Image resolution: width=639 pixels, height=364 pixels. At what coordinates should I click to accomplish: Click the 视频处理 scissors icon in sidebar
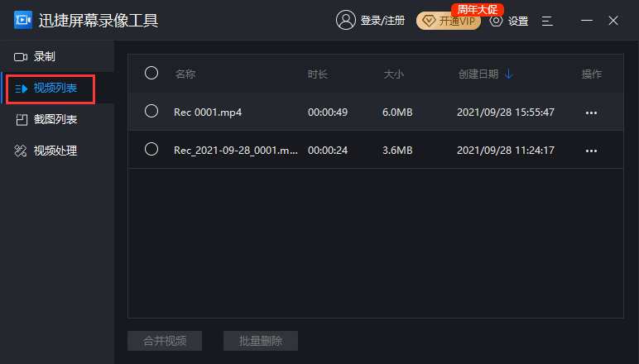pyautogui.click(x=21, y=151)
